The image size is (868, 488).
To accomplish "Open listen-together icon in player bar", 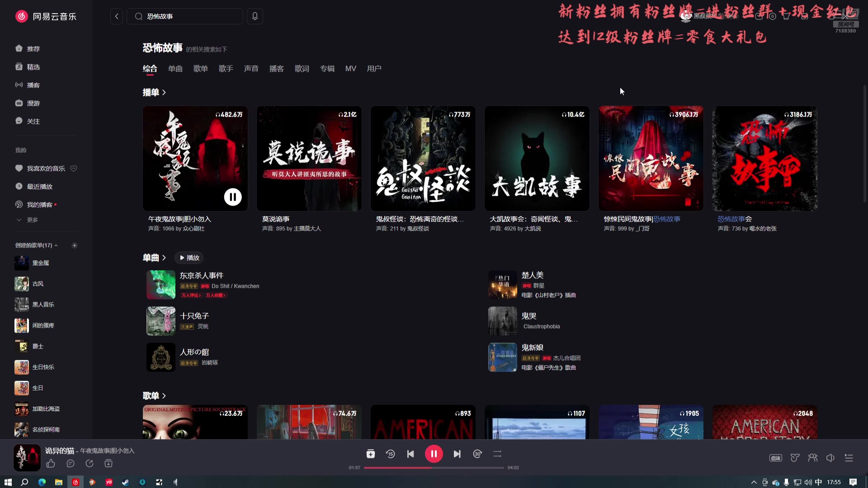I will pos(813,458).
